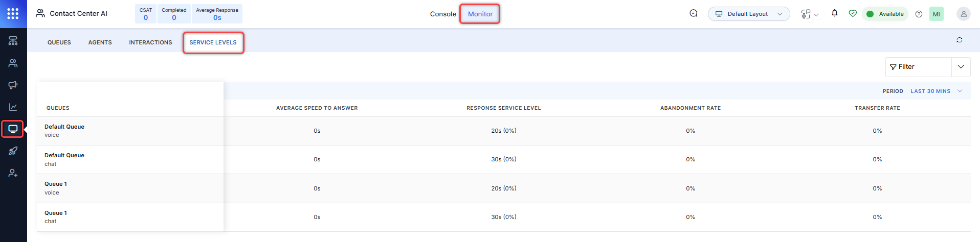Open the add user icon in sidebar
Screen dimensions: 980x242
click(13, 174)
